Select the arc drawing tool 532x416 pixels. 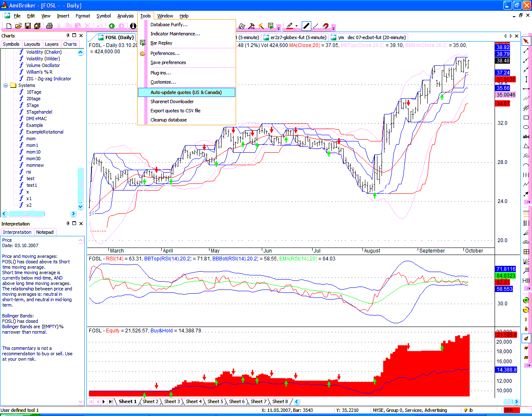tap(526, 166)
